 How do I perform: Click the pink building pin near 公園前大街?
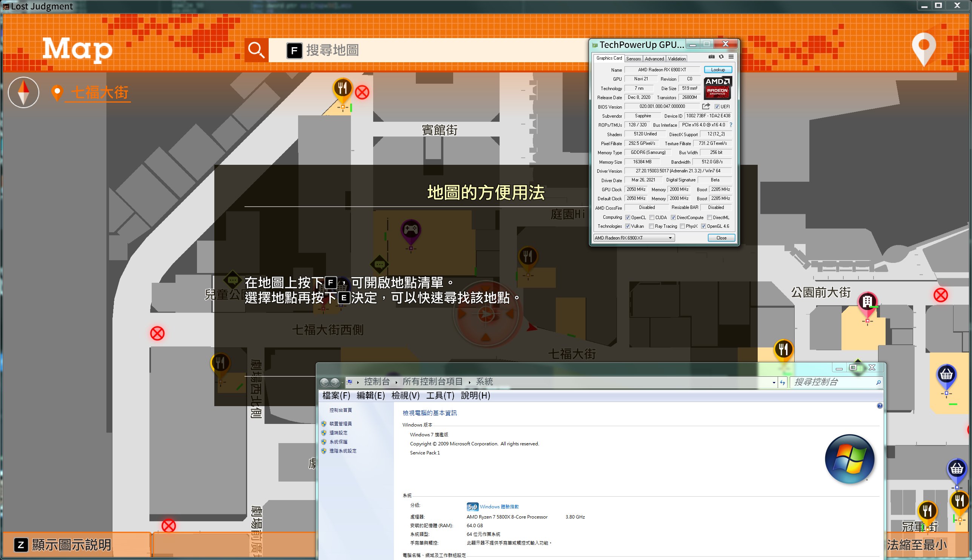point(867,302)
